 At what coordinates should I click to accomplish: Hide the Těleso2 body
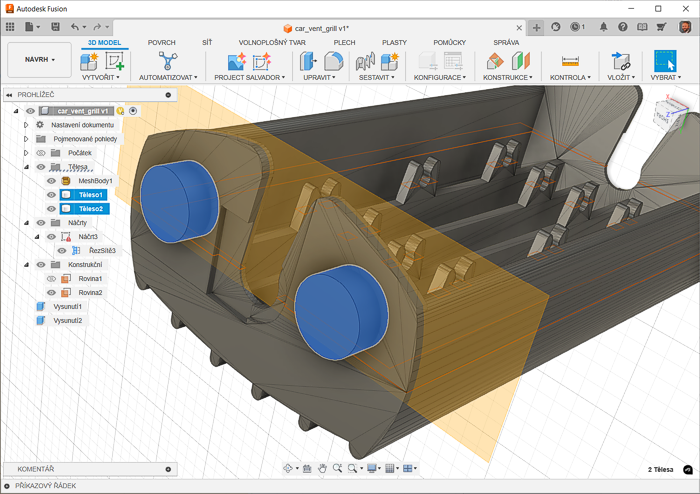(x=51, y=209)
